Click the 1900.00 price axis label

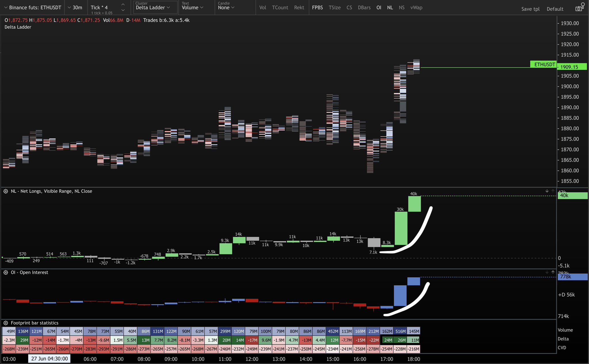(570, 86)
